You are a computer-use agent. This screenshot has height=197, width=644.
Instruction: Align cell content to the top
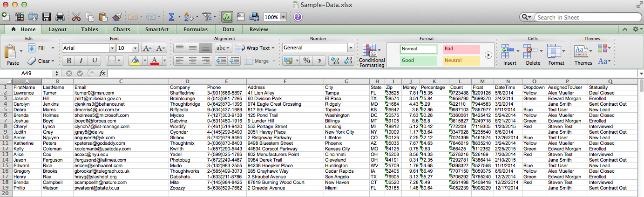pos(180,48)
